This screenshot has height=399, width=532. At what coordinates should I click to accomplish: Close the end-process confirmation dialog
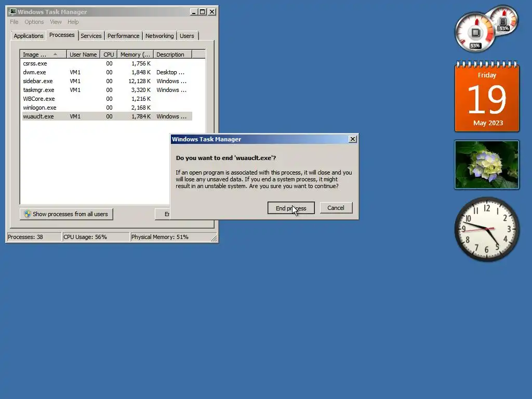point(353,139)
